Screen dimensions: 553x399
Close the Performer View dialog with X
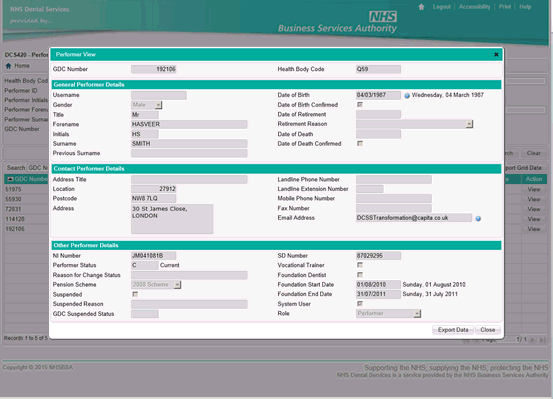[x=496, y=54]
